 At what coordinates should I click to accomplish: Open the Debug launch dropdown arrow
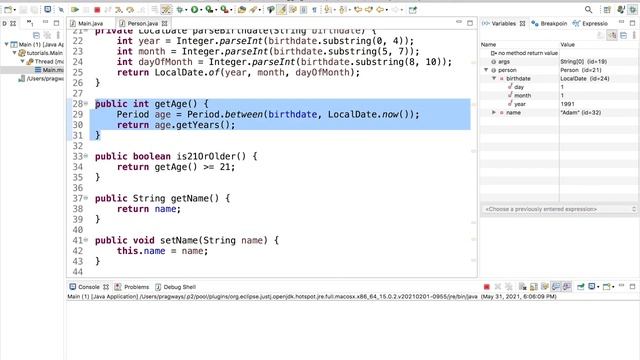click(x=187, y=10)
